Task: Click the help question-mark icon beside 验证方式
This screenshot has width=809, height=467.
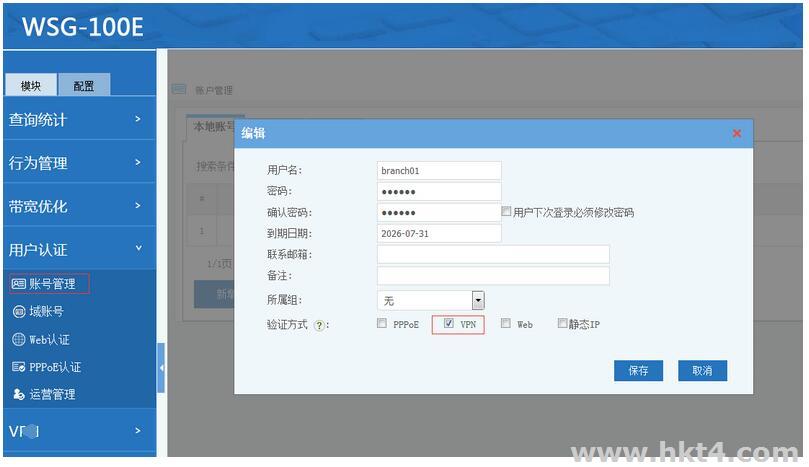Action: [x=320, y=326]
